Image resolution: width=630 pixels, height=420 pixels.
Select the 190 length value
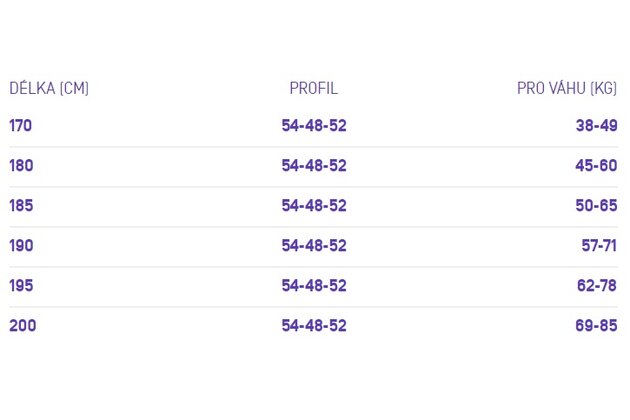[x=21, y=246]
